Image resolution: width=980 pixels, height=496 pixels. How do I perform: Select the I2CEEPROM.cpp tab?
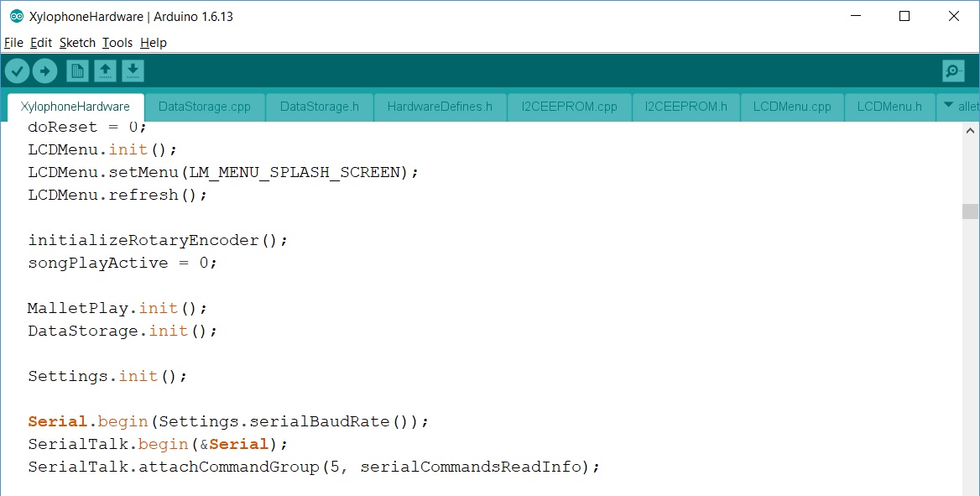(569, 107)
